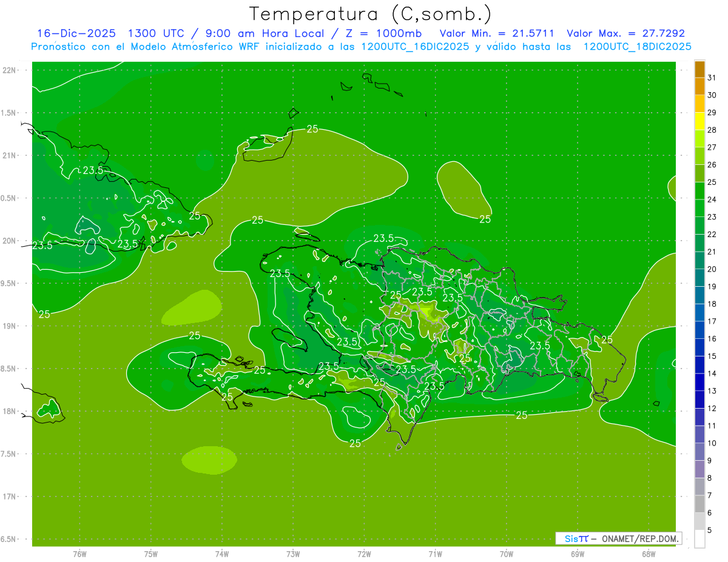Pick gray legend swatch between 6 and 7

699,504
